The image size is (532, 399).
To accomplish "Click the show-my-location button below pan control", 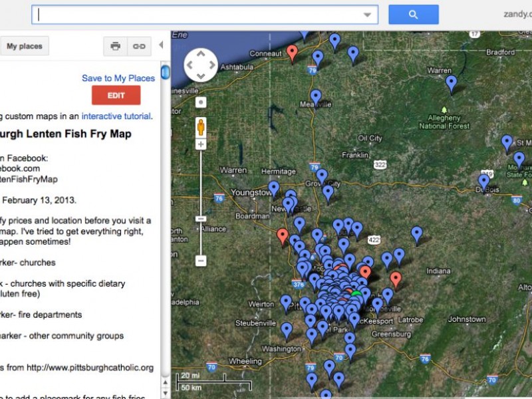I will click(x=201, y=102).
